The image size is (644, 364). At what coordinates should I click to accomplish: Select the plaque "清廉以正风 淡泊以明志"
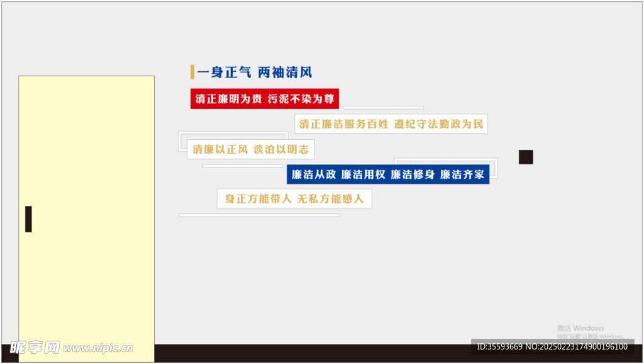(250, 149)
